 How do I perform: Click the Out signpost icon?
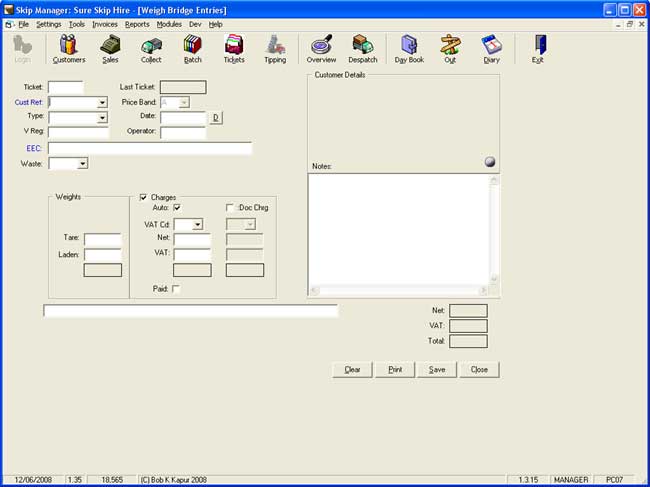click(450, 49)
